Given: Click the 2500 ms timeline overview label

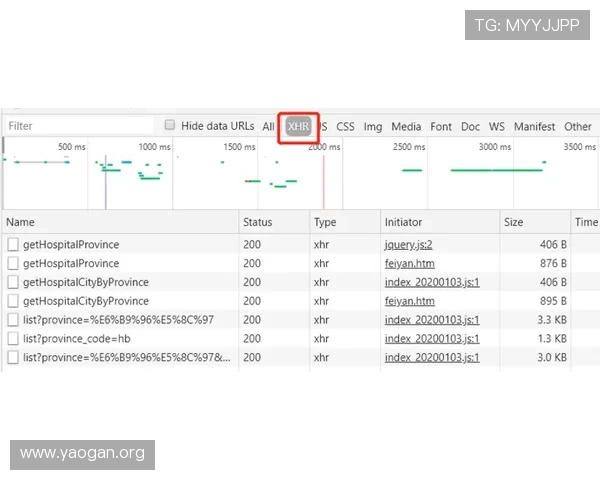Looking at the screenshot, I should click(409, 147).
